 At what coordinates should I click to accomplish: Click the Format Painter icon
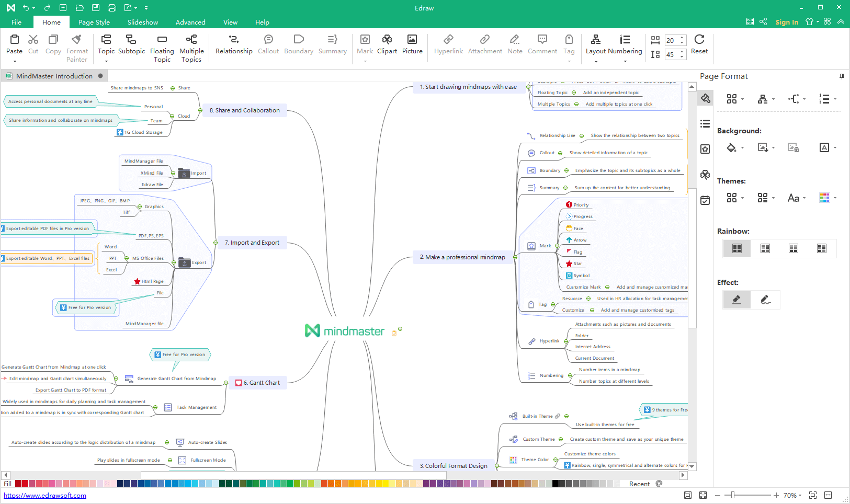pyautogui.click(x=77, y=40)
